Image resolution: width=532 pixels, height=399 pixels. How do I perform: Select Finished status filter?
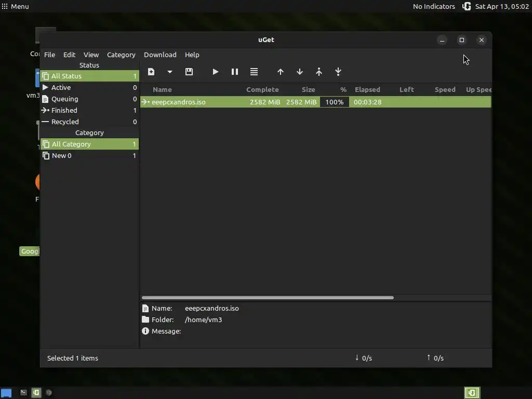click(89, 110)
